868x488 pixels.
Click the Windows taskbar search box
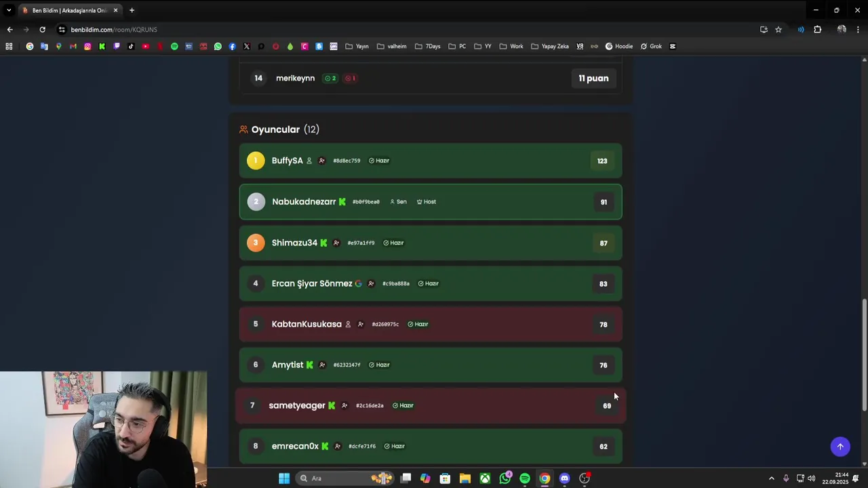pyautogui.click(x=344, y=479)
